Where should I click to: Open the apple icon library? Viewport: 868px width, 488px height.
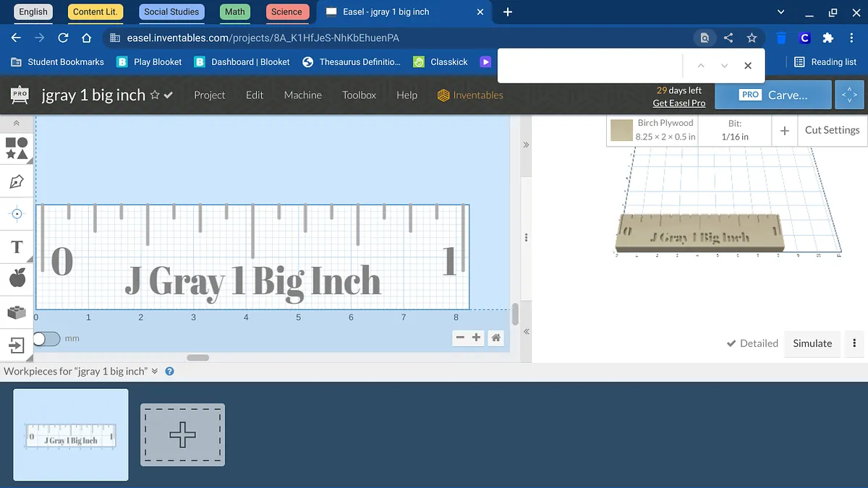click(x=17, y=279)
